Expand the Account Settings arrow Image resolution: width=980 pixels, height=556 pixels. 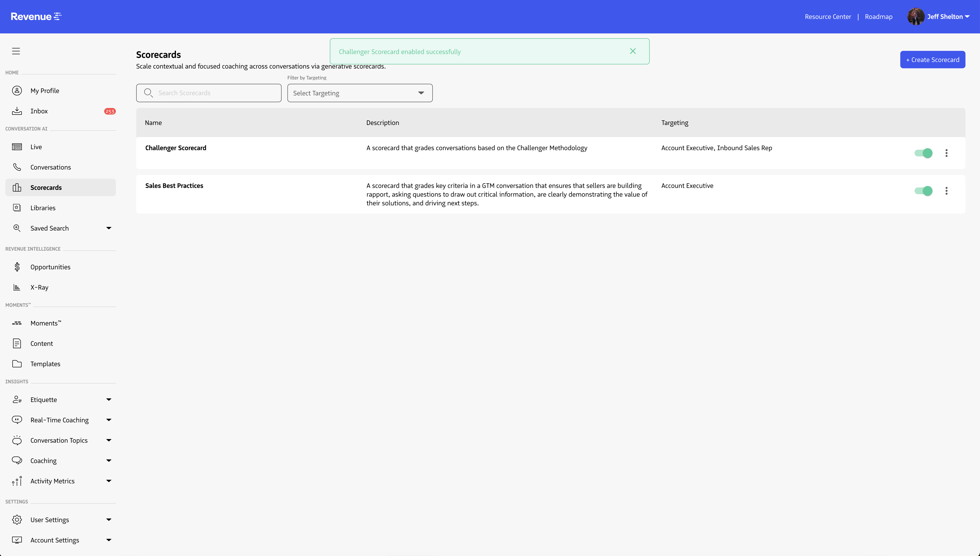click(x=109, y=540)
